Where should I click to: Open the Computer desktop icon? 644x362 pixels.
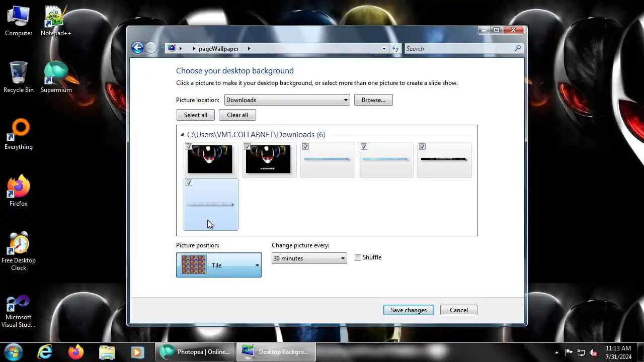click(19, 21)
